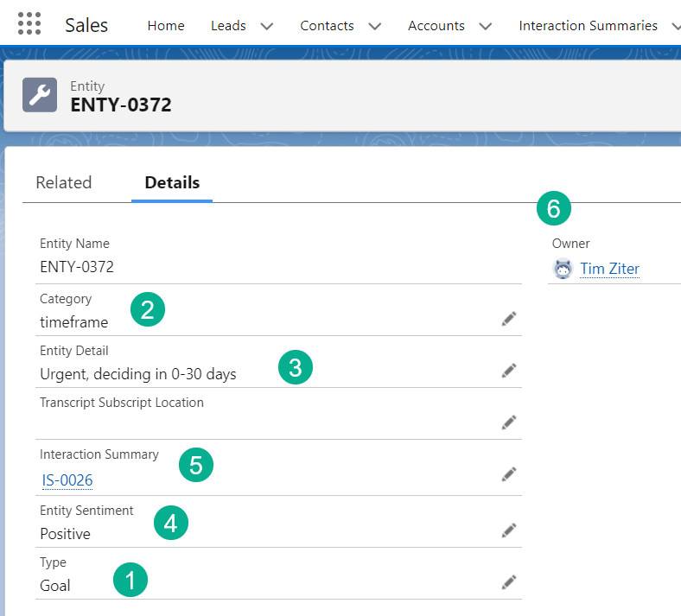This screenshot has height=616, width=681.
Task: Open the App Launcher grid icon
Action: (29, 24)
